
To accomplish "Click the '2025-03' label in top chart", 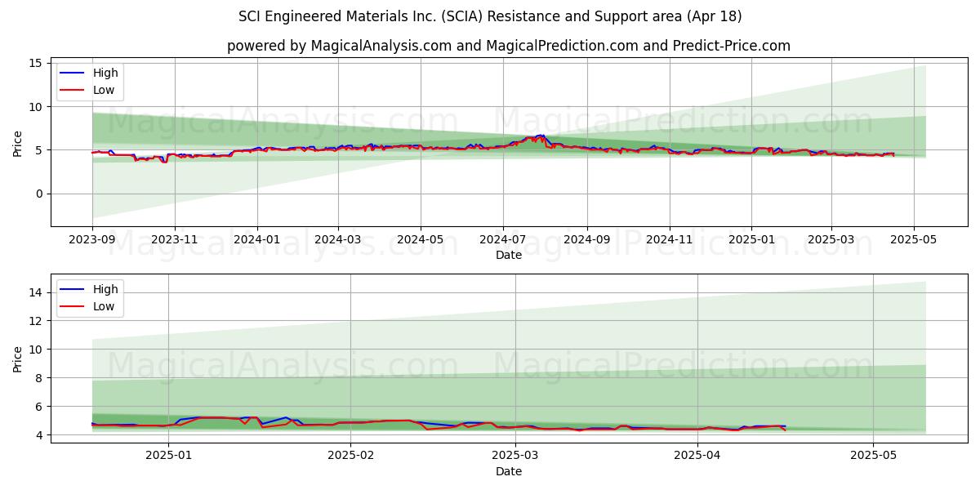I will tap(831, 240).
